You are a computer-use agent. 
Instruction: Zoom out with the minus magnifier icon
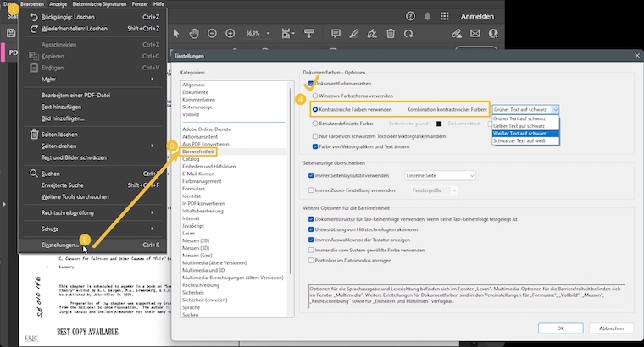pos(212,34)
